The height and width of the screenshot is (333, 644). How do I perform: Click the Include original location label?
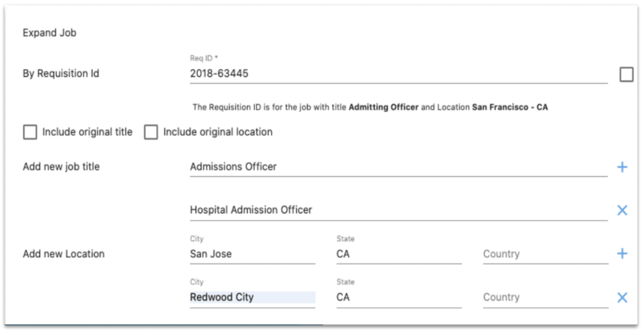[x=218, y=133]
